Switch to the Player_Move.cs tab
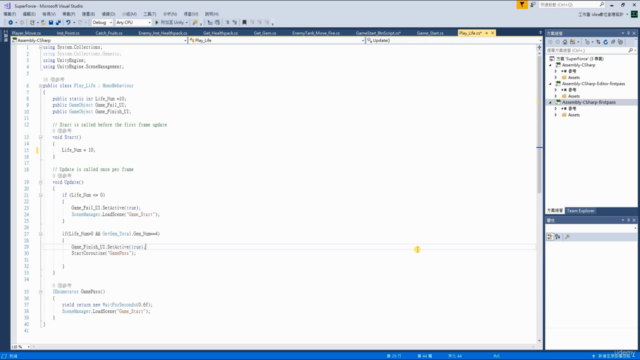The image size is (640, 360). point(26,33)
